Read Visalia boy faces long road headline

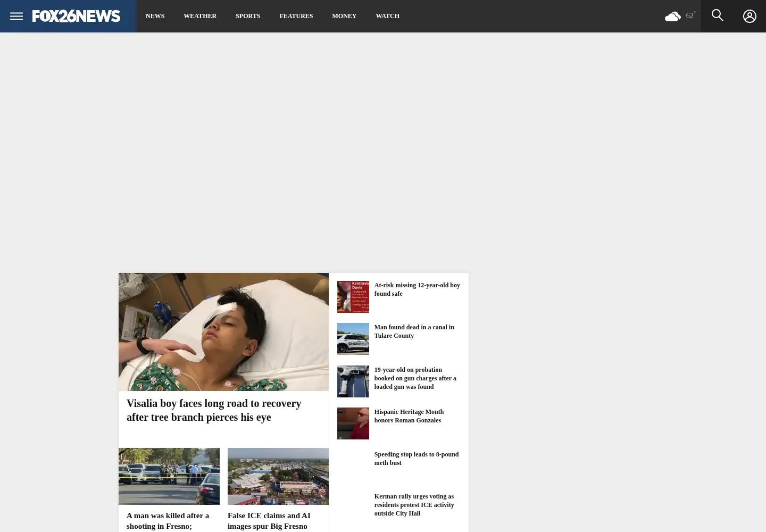click(214, 410)
